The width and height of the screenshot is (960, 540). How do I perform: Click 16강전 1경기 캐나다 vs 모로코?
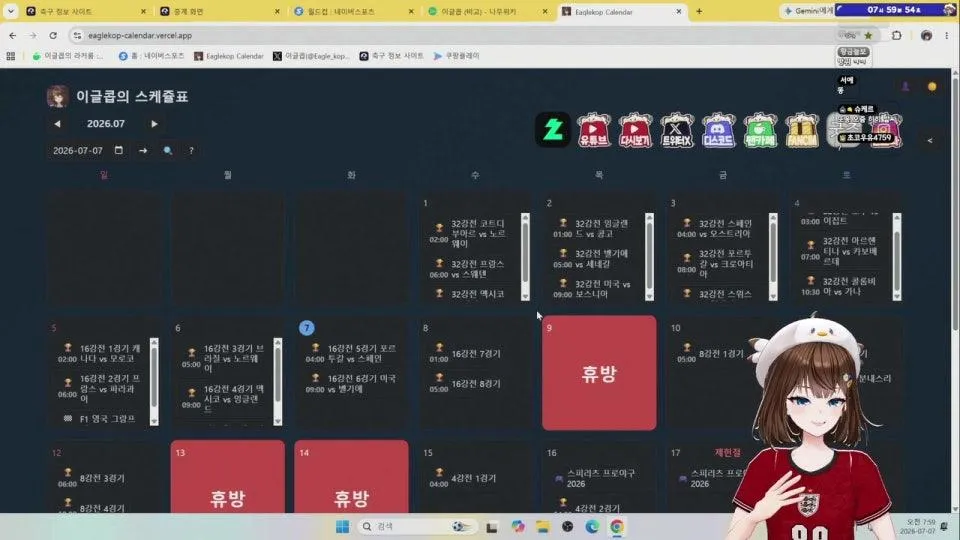tap(99, 353)
